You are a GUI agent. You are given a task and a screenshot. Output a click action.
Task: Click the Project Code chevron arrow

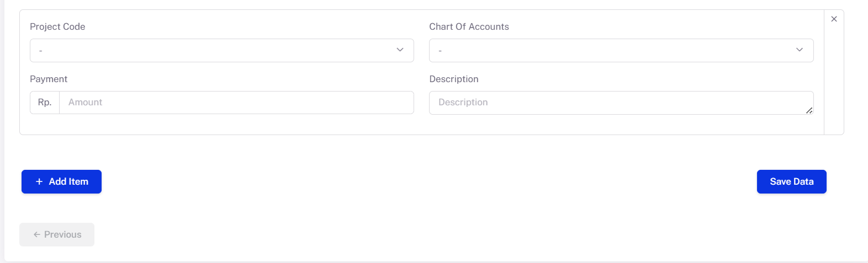[x=400, y=50]
